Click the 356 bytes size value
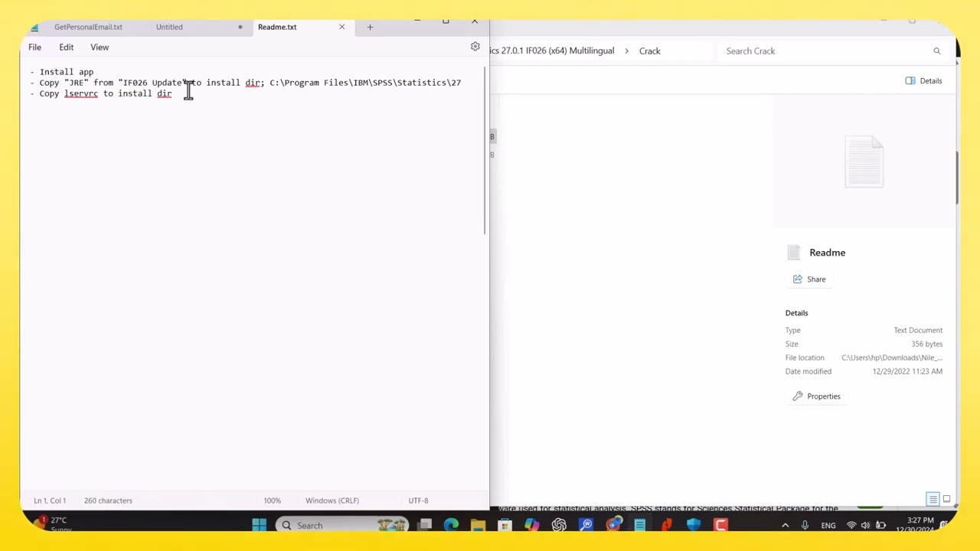Viewport: 980px width, 551px height. 926,344
